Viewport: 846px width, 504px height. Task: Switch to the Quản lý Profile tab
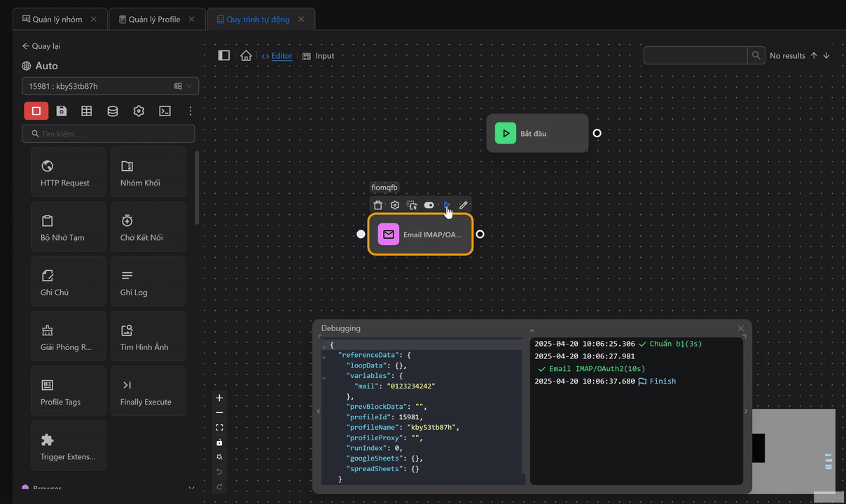[x=154, y=20]
